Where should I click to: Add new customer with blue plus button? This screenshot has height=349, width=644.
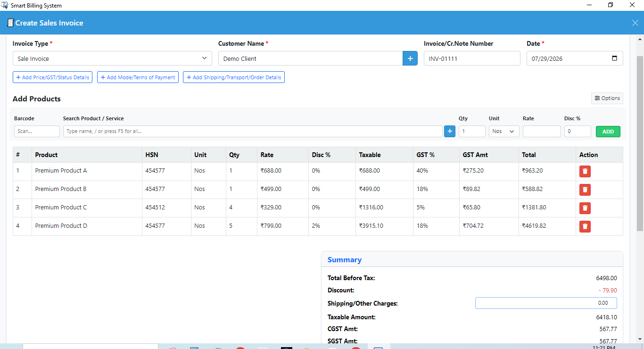(410, 58)
